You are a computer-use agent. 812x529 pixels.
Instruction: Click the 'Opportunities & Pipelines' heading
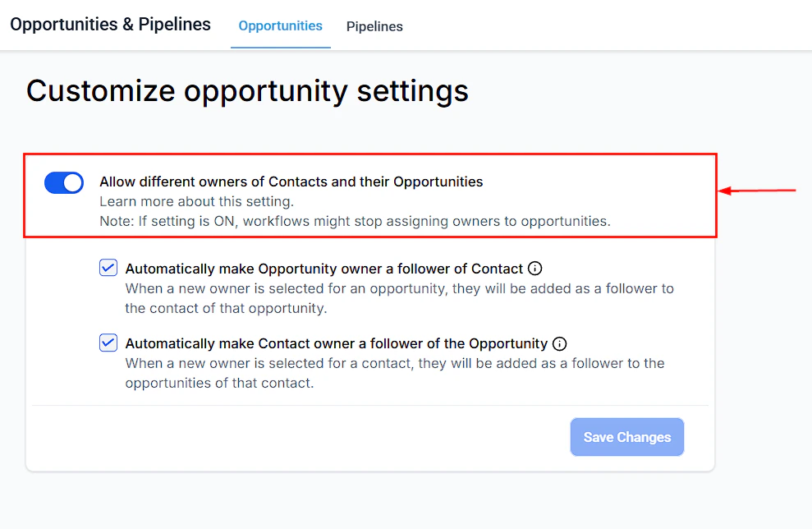pyautogui.click(x=110, y=24)
